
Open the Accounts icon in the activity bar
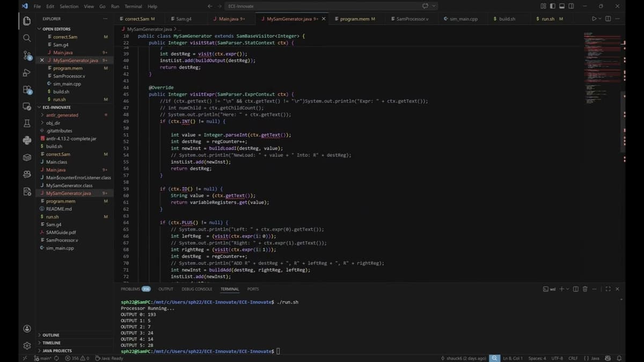(x=27, y=329)
